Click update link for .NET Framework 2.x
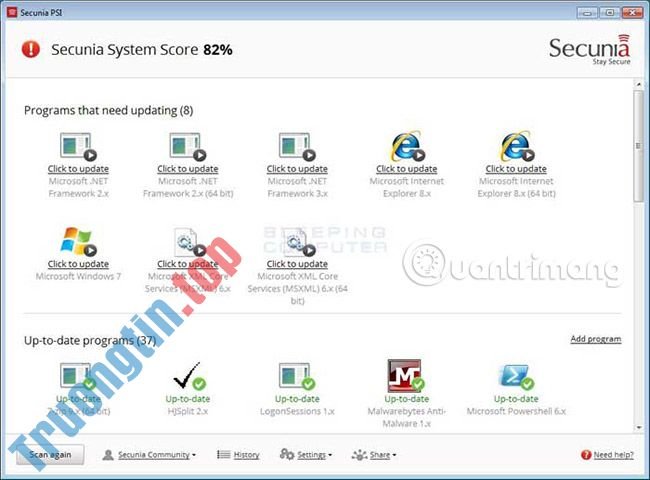This screenshot has height=480, width=650. [78, 169]
